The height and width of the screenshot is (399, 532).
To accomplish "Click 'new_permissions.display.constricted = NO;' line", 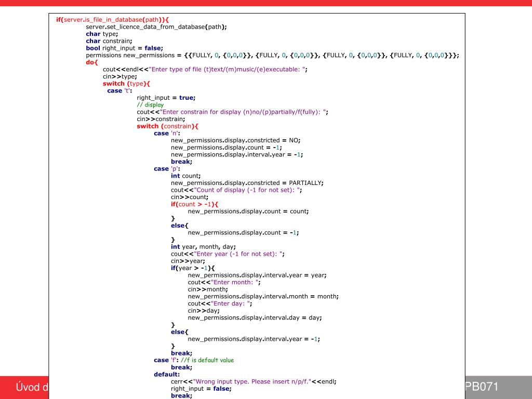I will coord(235,140).
